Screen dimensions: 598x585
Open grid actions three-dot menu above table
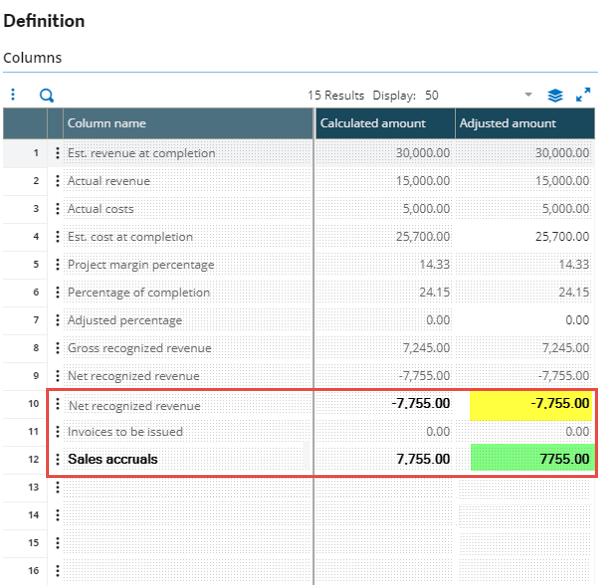click(13, 94)
